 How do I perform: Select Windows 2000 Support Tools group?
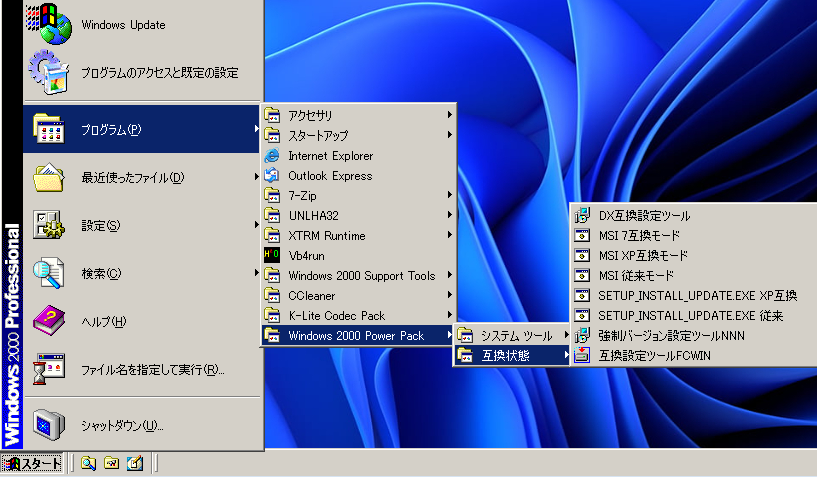pyautogui.click(x=359, y=275)
